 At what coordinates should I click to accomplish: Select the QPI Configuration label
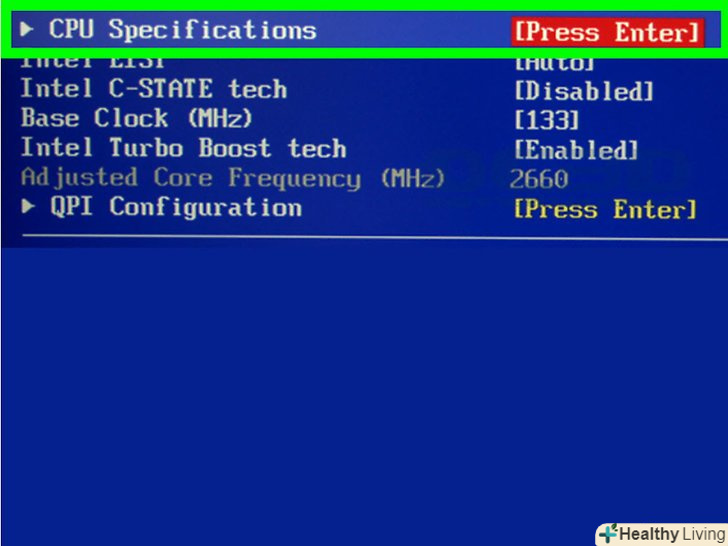(x=176, y=207)
